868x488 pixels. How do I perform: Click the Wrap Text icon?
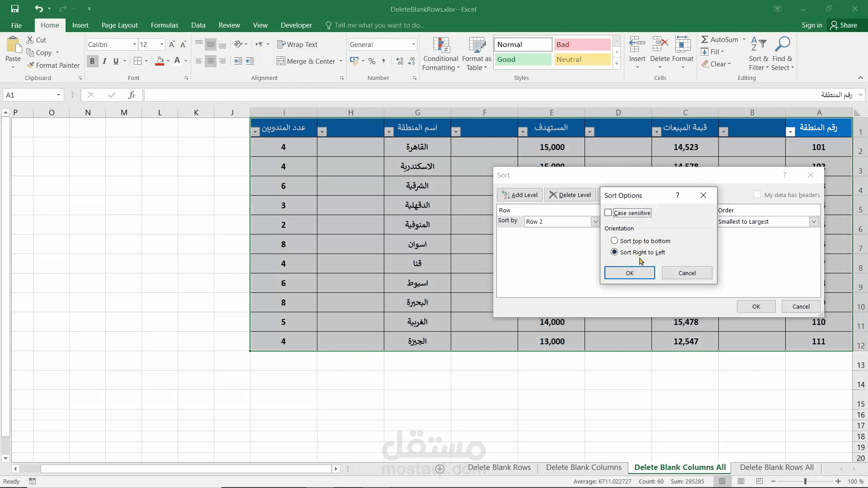coord(281,44)
